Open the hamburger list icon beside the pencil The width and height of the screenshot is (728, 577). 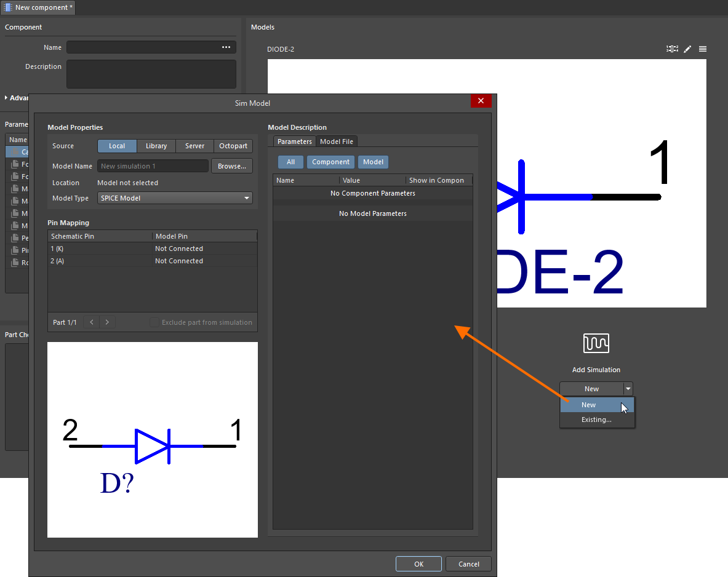tap(703, 49)
